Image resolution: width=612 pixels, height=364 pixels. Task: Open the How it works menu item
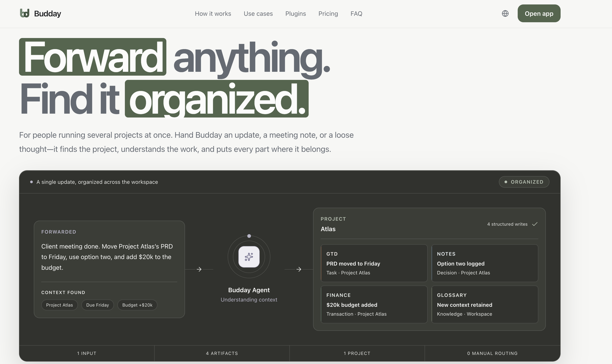(x=213, y=14)
